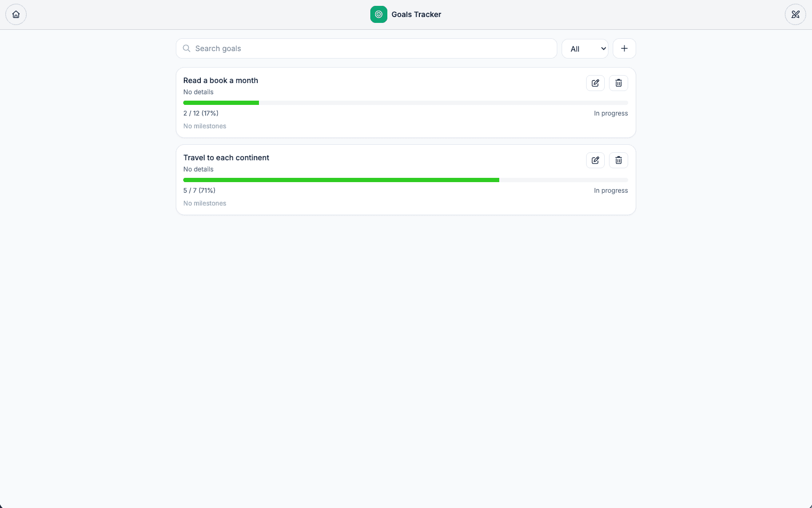Click 'No milestones' under the reading goal
The width and height of the screenshot is (812, 508).
pyautogui.click(x=205, y=126)
